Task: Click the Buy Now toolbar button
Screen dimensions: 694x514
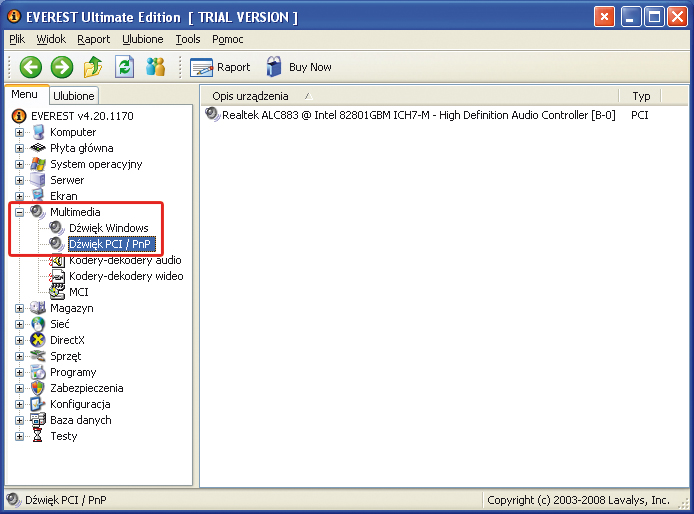Action: (298, 67)
